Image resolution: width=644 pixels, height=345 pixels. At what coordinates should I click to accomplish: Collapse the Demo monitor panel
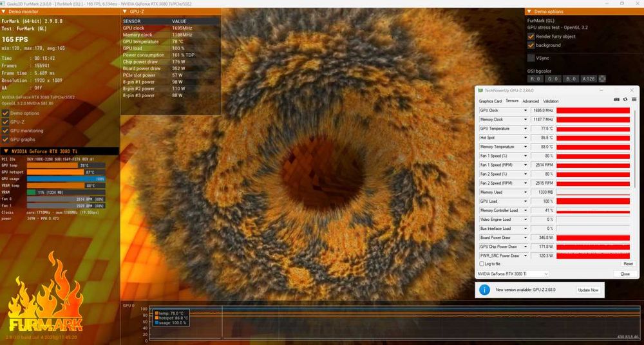pyautogui.click(x=4, y=12)
